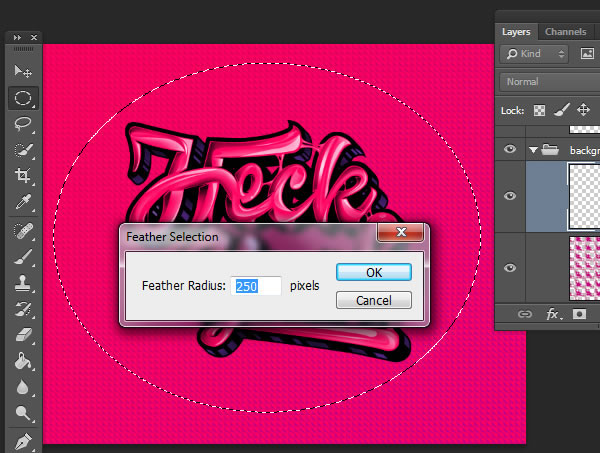600x453 pixels.
Task: Select the Spot Healing Brush tool
Action: 23,231
